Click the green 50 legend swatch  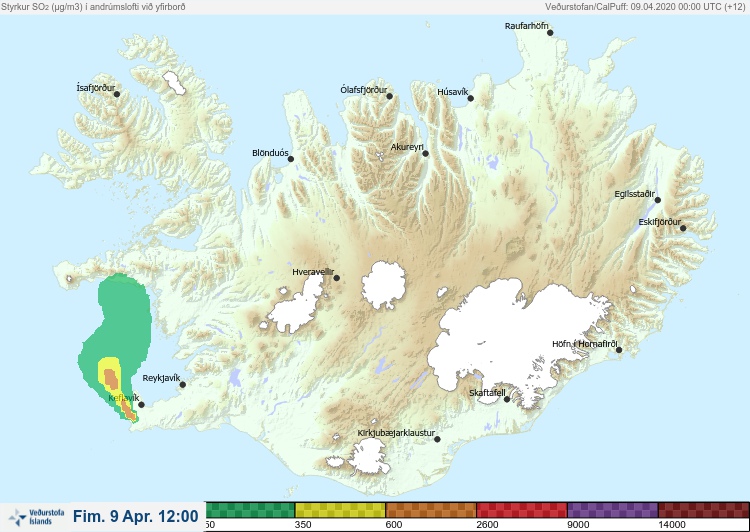click(250, 510)
